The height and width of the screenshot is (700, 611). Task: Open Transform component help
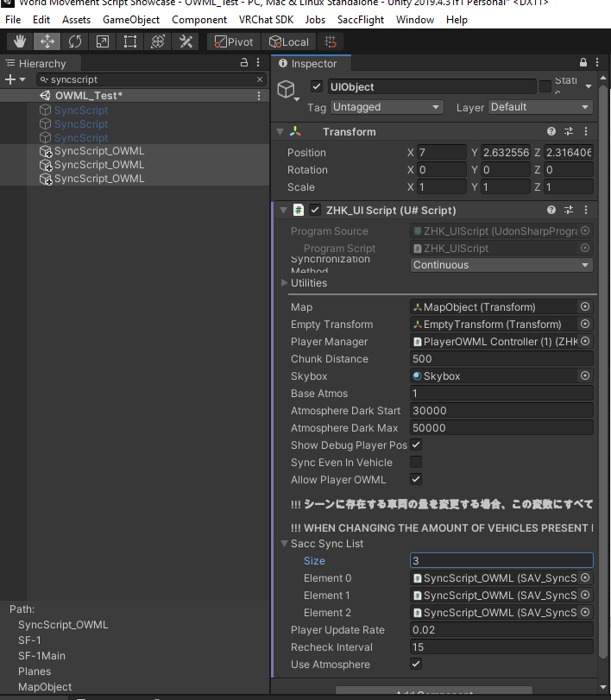[x=551, y=131]
